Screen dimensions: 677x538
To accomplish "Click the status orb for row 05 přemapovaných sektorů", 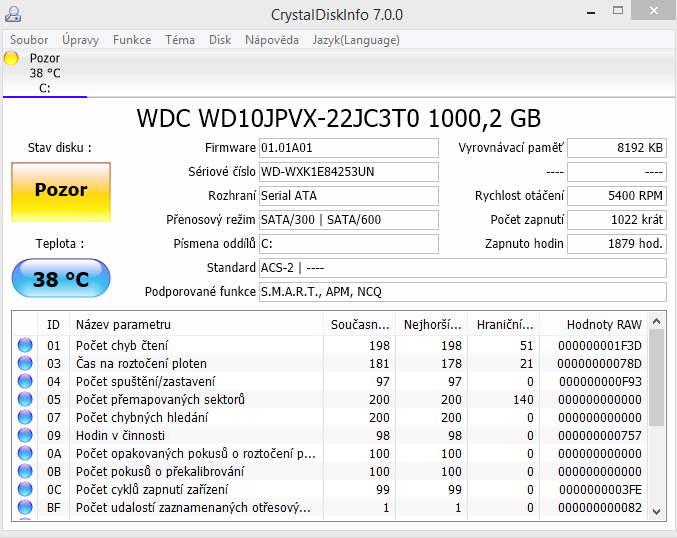I will (25, 399).
